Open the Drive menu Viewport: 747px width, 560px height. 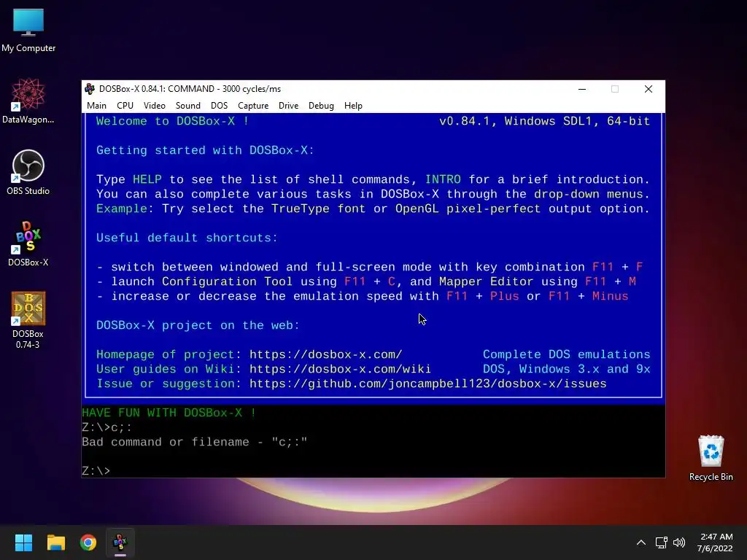(288, 106)
